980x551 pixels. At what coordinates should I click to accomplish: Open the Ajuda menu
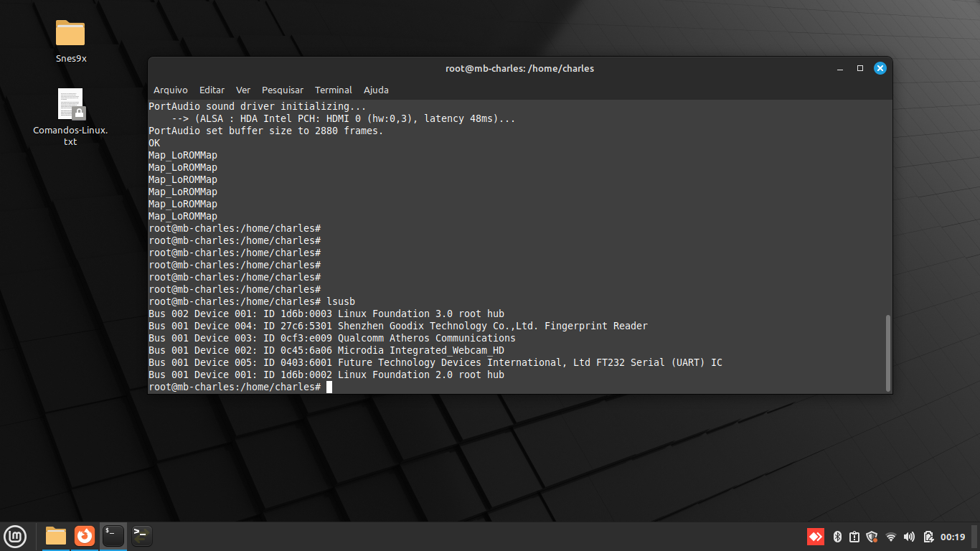point(376,90)
